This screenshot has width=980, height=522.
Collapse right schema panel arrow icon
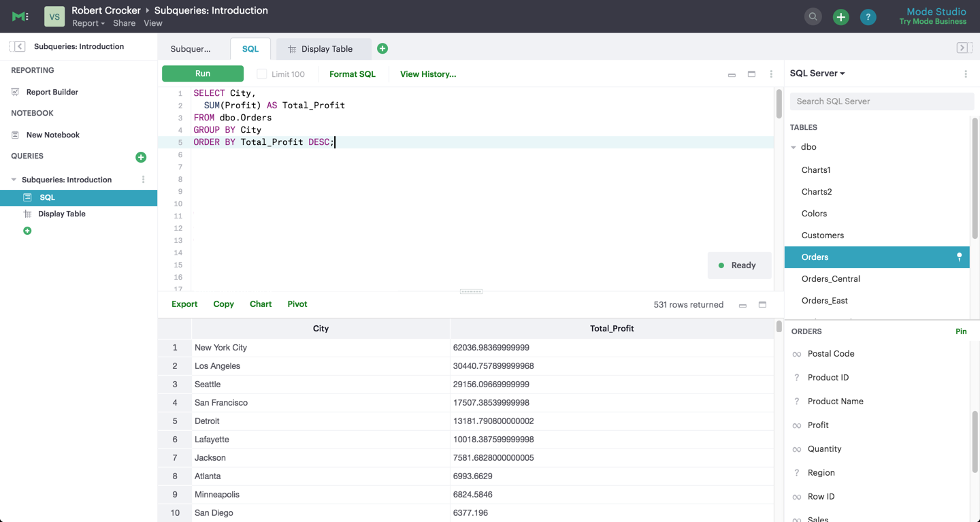[x=962, y=48]
